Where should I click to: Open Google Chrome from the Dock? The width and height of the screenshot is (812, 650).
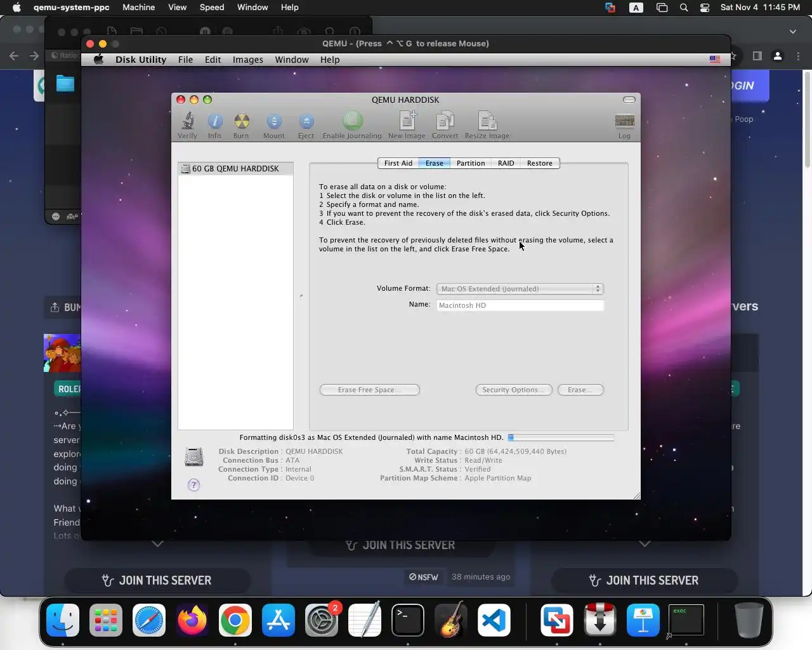[235, 620]
